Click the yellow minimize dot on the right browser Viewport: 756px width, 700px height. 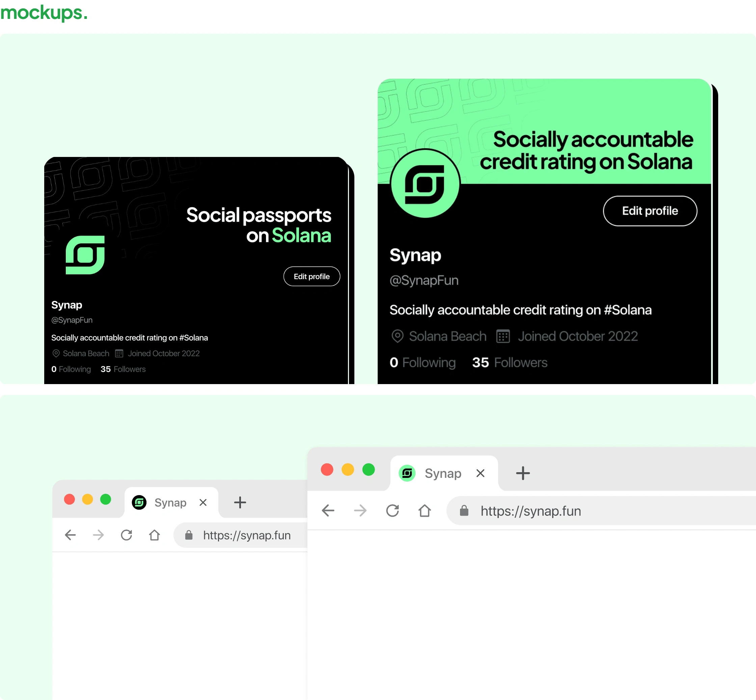(348, 470)
